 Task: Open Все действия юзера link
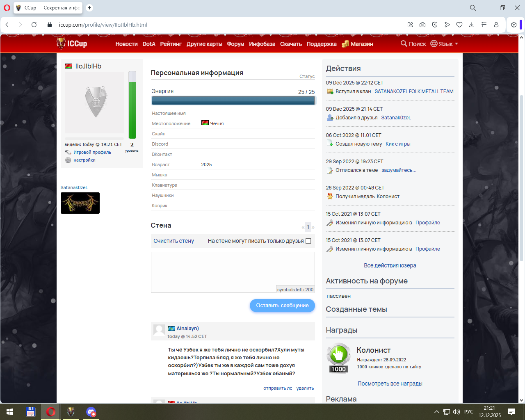tap(390, 265)
